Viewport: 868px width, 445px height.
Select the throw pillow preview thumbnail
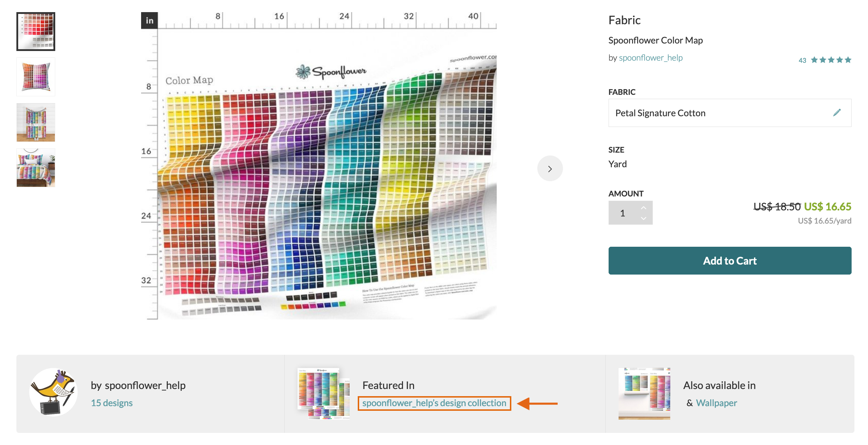[36, 77]
